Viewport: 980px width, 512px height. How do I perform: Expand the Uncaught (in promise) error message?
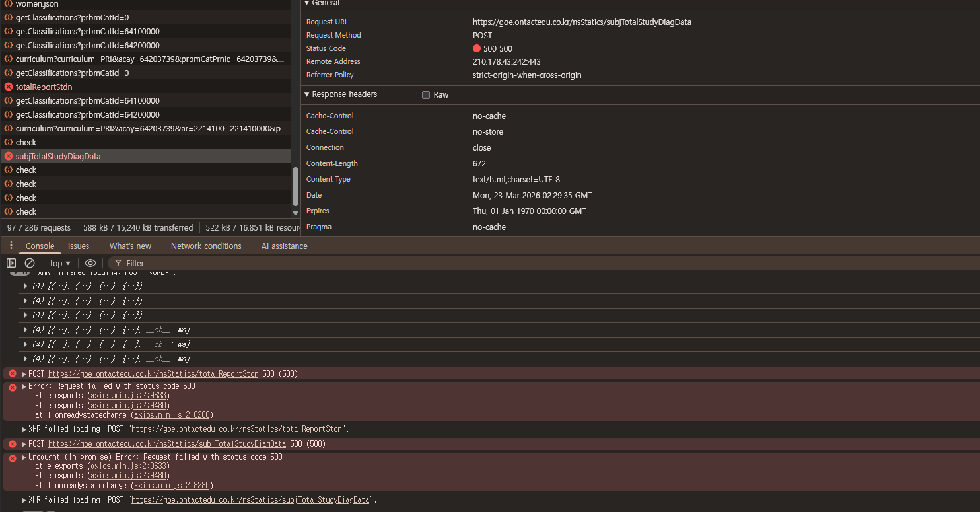pyautogui.click(x=24, y=457)
